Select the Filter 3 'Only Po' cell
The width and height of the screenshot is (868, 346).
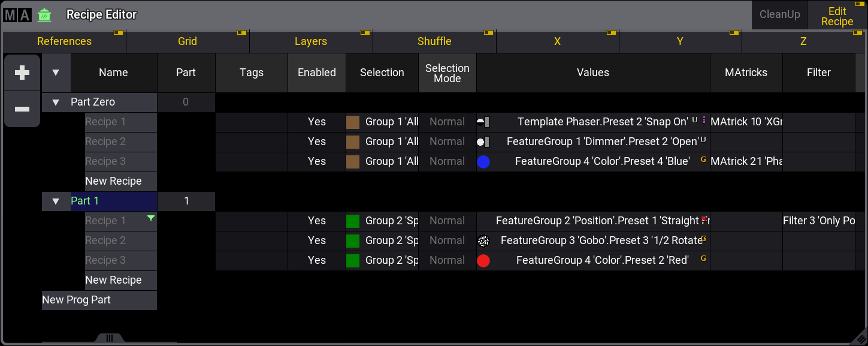(x=818, y=221)
